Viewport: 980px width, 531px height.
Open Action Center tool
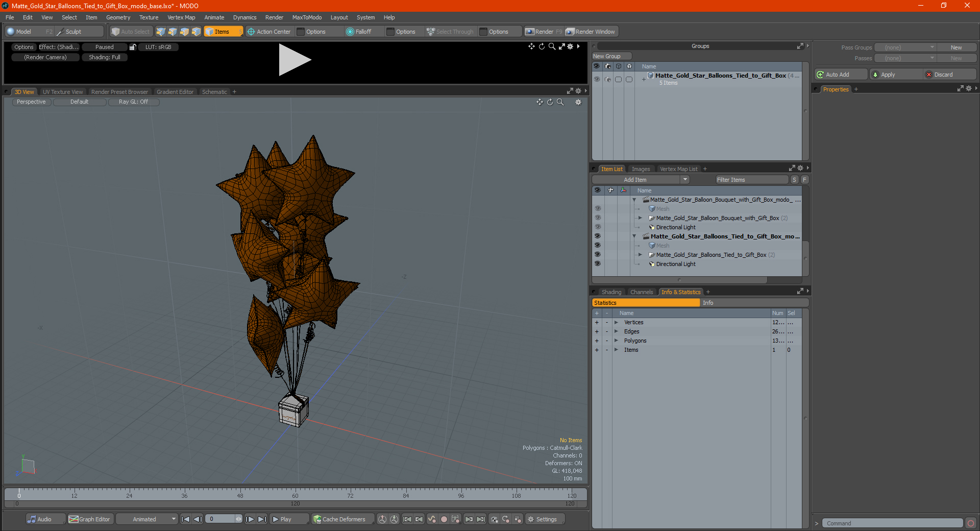click(269, 32)
